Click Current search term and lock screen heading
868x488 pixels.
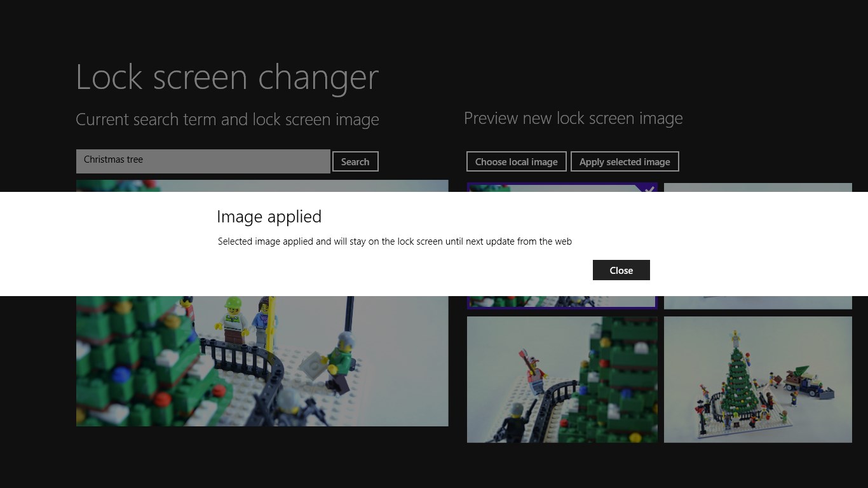tap(227, 119)
